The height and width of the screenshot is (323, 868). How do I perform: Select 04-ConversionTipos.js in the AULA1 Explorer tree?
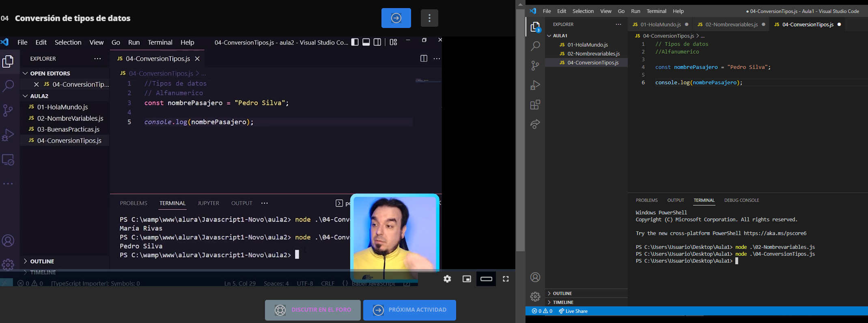coord(586,62)
